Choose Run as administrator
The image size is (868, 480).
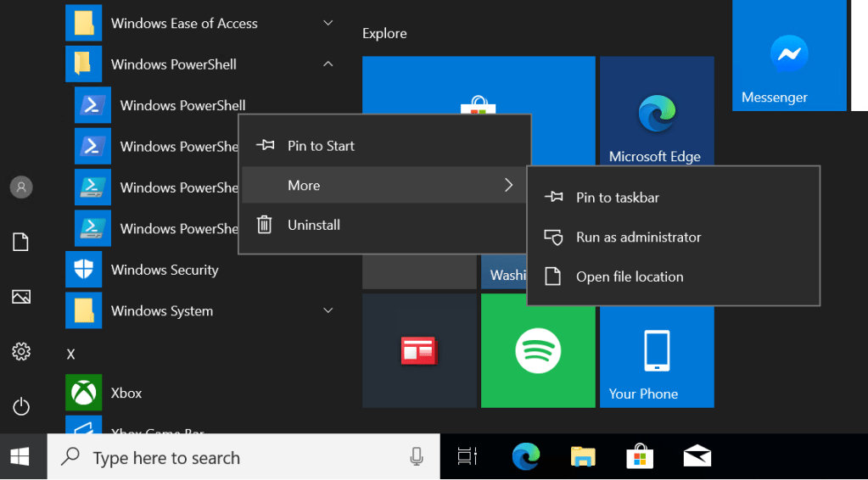pyautogui.click(x=638, y=237)
